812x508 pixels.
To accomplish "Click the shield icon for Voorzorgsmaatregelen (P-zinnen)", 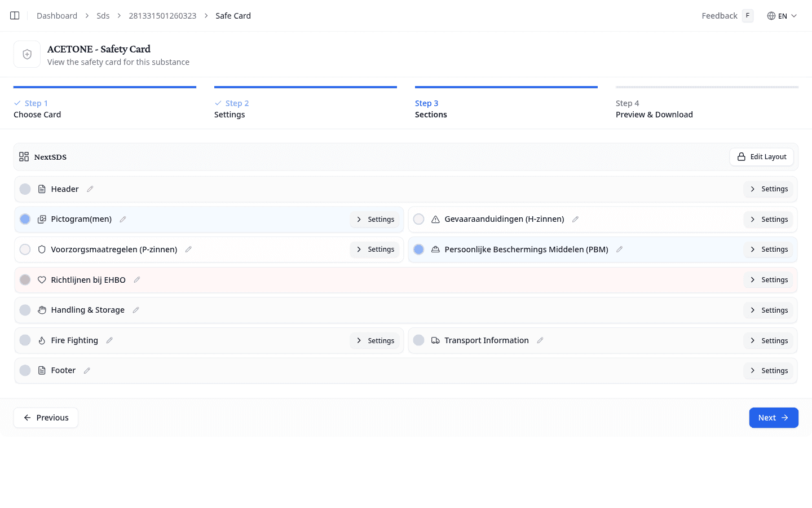I will pos(42,249).
